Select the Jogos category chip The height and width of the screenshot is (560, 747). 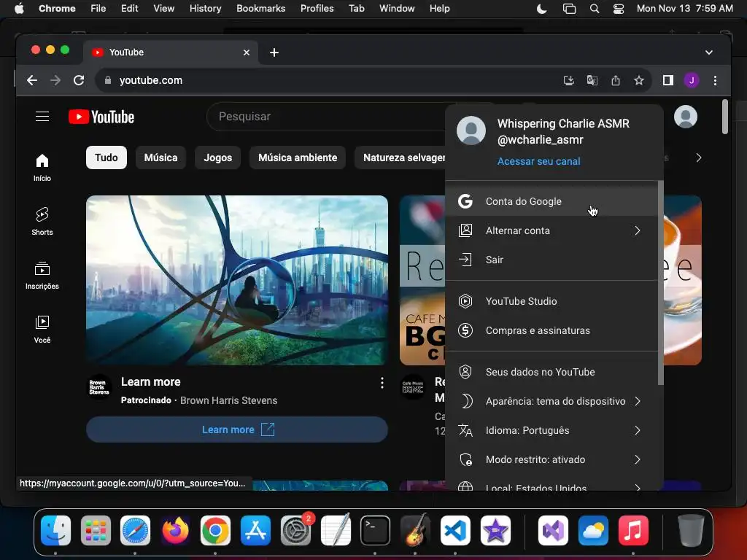[x=217, y=157]
